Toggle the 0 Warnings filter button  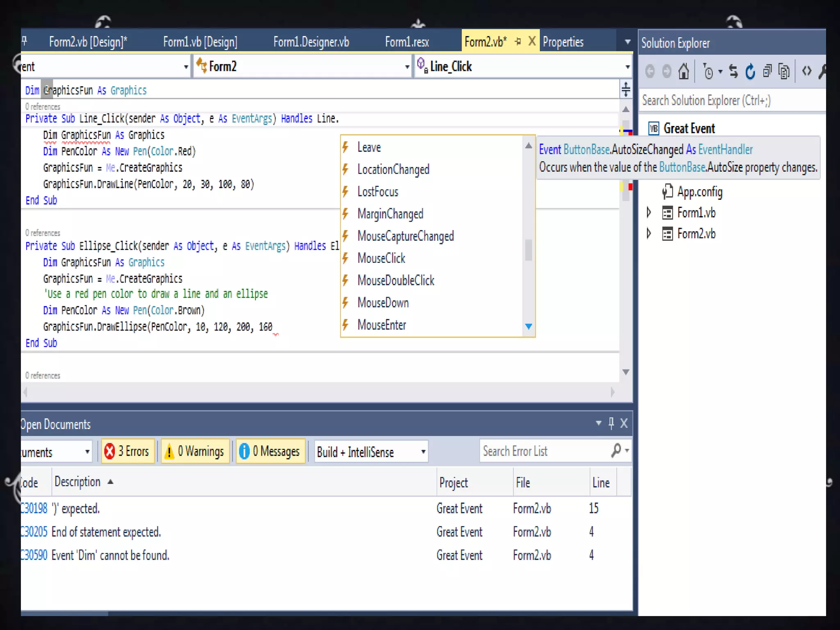click(195, 451)
